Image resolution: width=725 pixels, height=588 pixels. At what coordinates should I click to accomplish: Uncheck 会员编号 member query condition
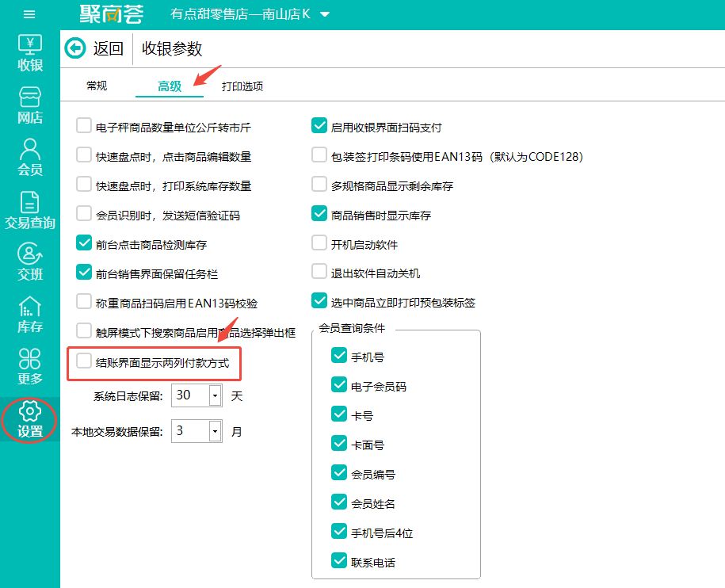point(339,473)
